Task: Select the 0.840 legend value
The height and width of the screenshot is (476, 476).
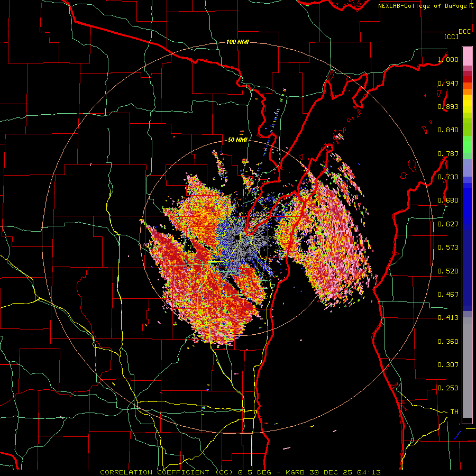Action: click(448, 130)
